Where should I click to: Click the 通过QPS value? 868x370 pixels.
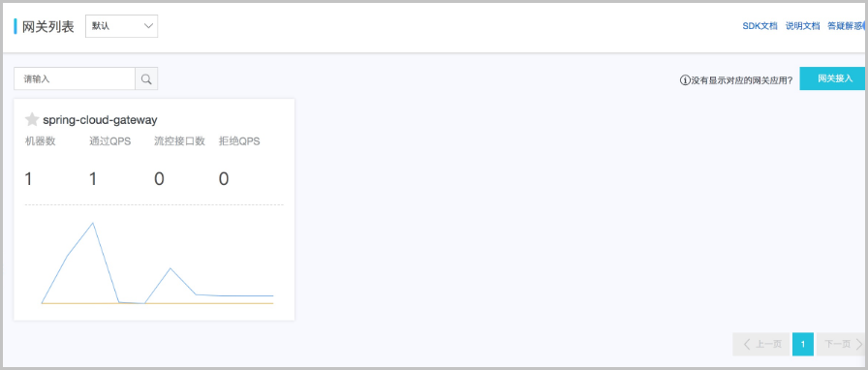93,179
